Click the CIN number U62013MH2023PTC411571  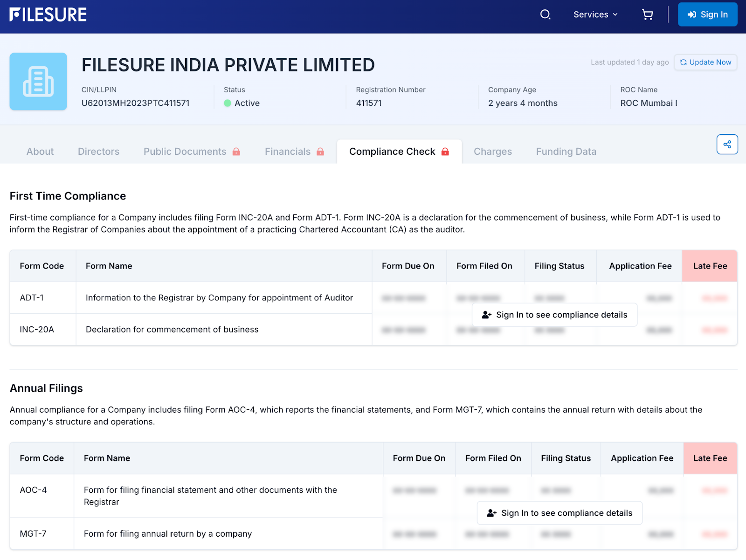point(135,103)
